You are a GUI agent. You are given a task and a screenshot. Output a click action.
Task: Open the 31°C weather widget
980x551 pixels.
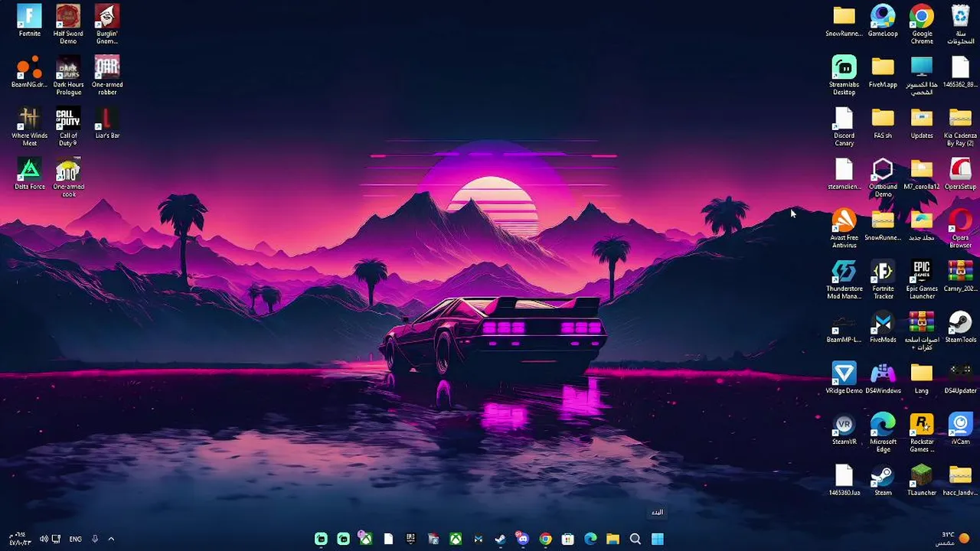click(x=954, y=539)
